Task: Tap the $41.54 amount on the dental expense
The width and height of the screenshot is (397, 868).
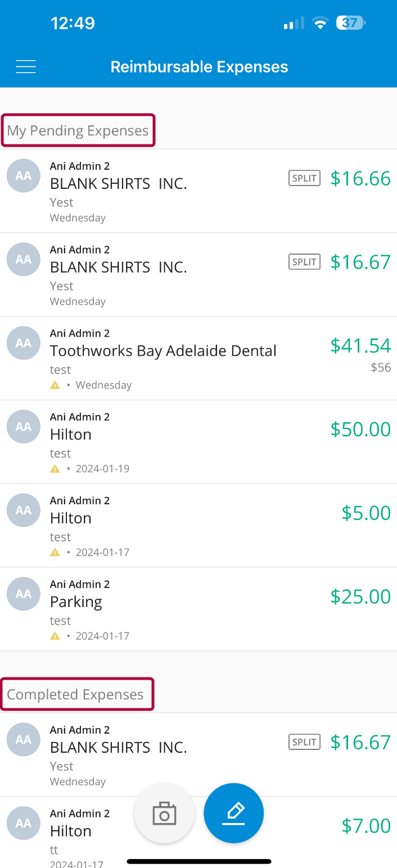Action: coord(360,346)
